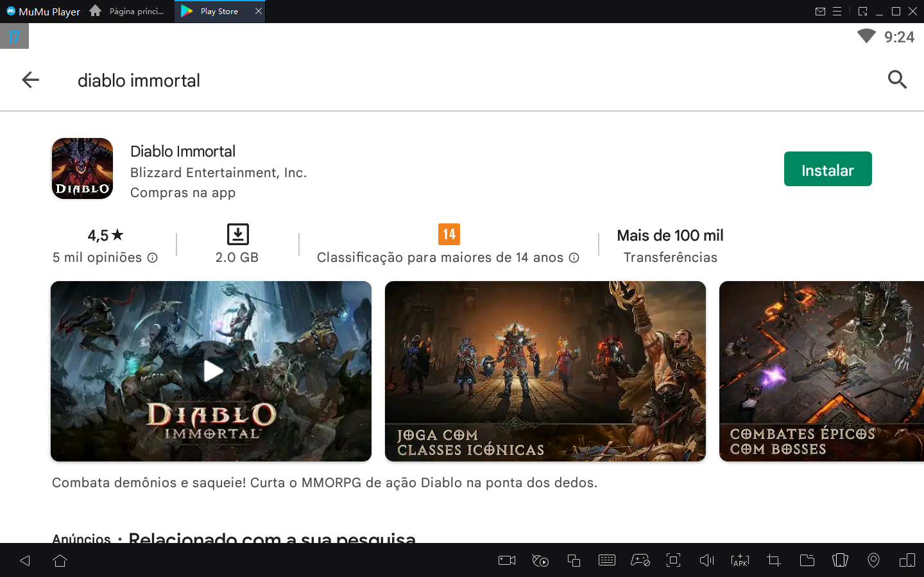Enter fullscreen mode via toolbar icon
Screen dimensions: 924x577
[673, 560]
